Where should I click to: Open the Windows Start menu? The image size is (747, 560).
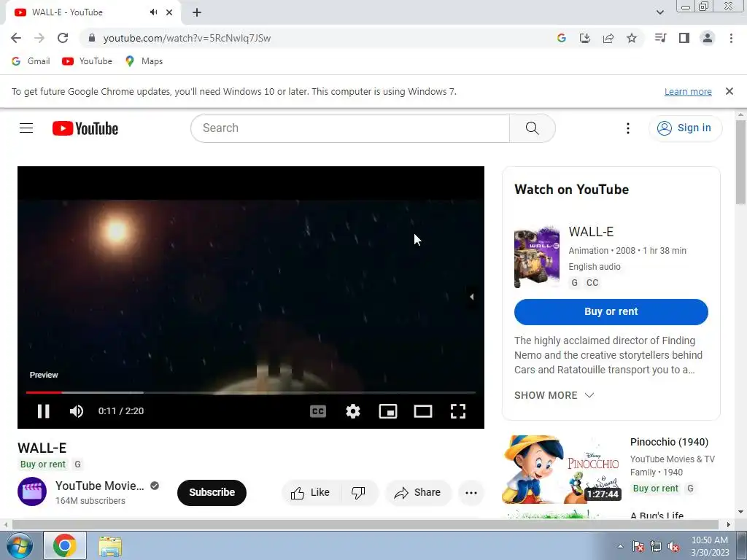tap(19, 545)
